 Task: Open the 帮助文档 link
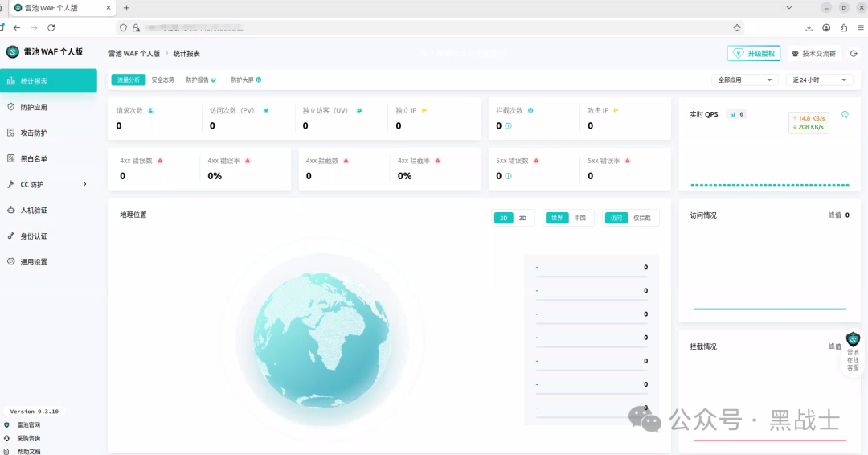[28, 451]
